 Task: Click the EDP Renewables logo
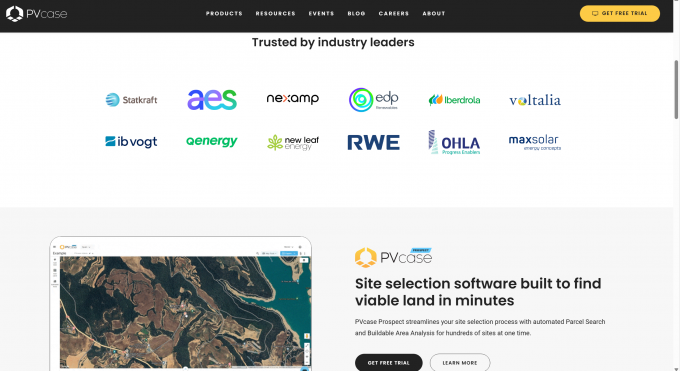(x=373, y=100)
